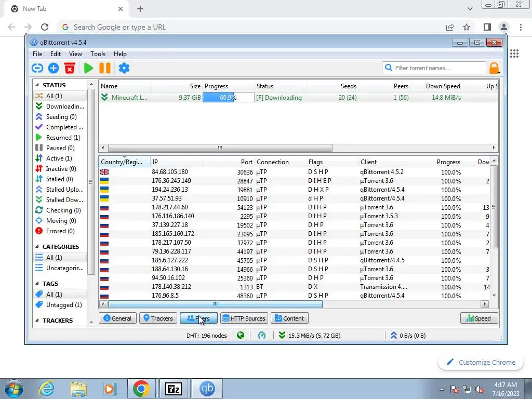Click the globe connection status icon
This screenshot has height=399, width=532.
pyautogui.click(x=241, y=336)
